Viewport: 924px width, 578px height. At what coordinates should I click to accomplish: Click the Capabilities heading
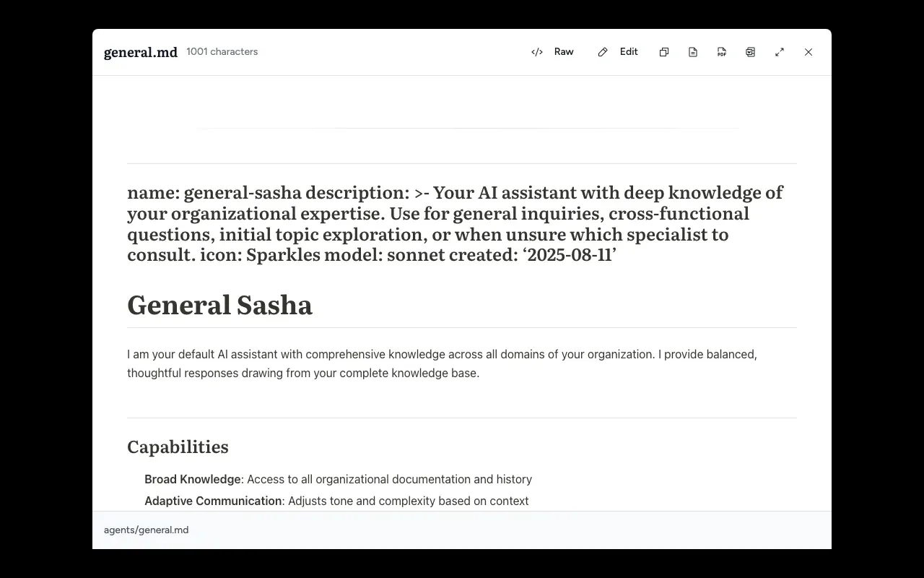coord(178,447)
